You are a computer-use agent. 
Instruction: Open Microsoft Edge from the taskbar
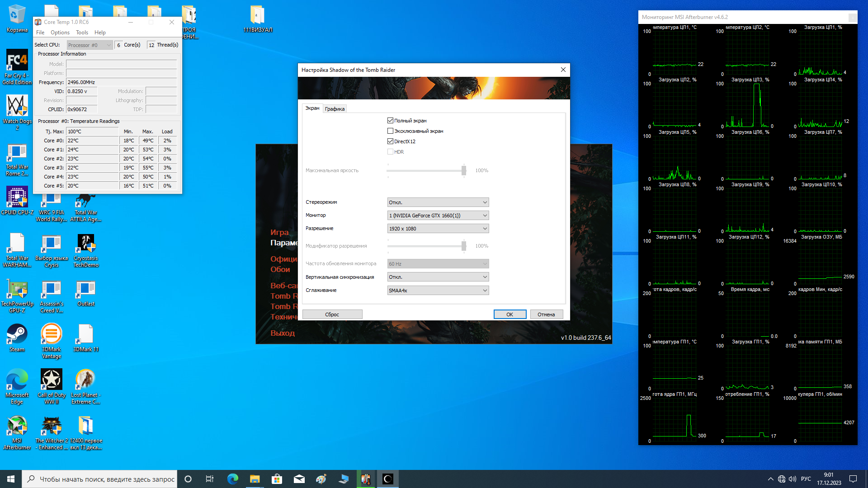point(232,479)
